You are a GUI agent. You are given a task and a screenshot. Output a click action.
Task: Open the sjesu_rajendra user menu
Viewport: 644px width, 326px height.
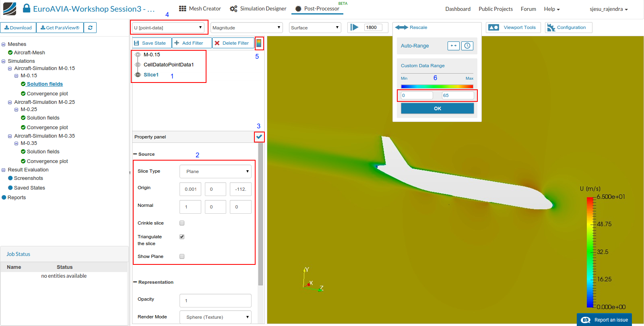click(609, 9)
